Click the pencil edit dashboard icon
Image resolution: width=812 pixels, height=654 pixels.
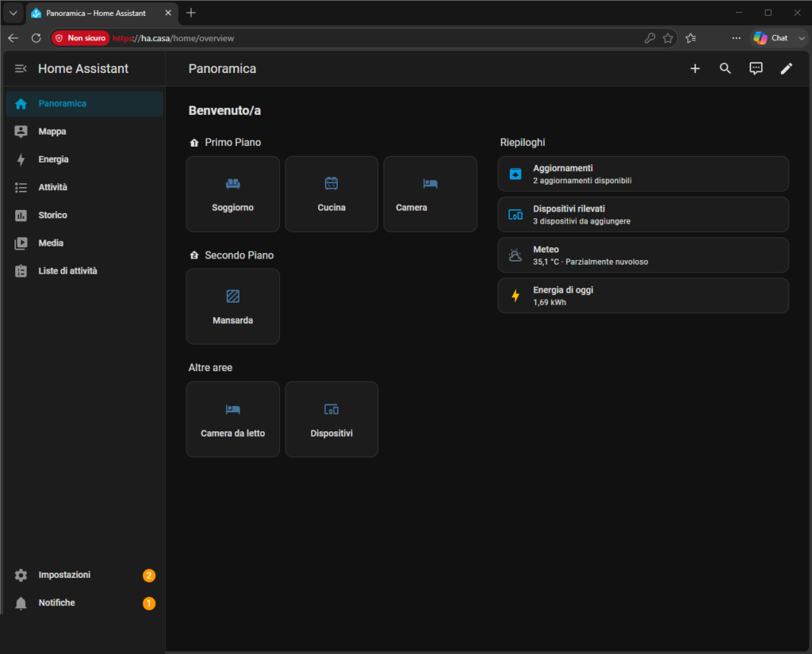pos(786,69)
